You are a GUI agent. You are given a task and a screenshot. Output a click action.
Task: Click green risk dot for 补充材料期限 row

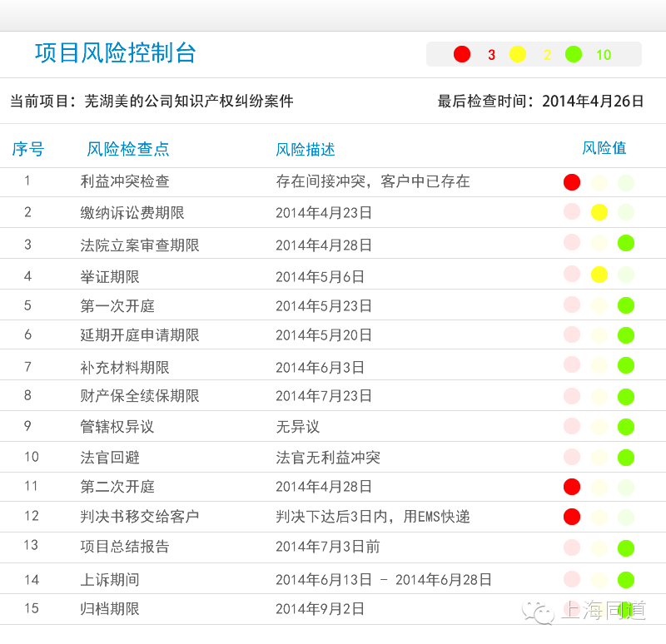click(626, 365)
